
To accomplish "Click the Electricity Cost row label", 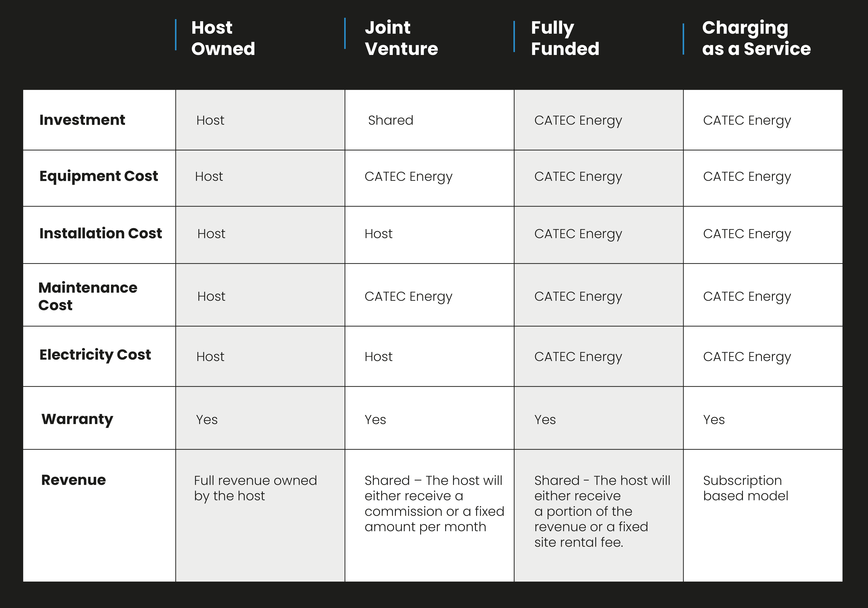I will 95,355.
